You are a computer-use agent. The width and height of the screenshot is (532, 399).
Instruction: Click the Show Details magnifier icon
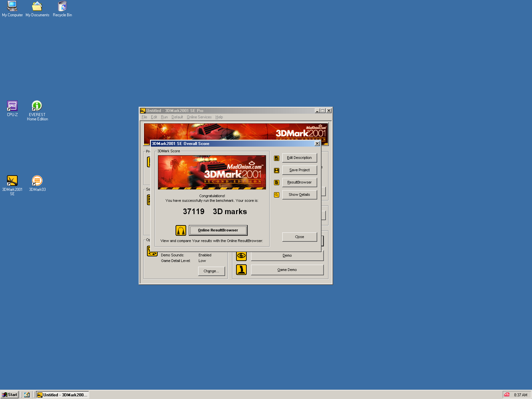tap(277, 195)
